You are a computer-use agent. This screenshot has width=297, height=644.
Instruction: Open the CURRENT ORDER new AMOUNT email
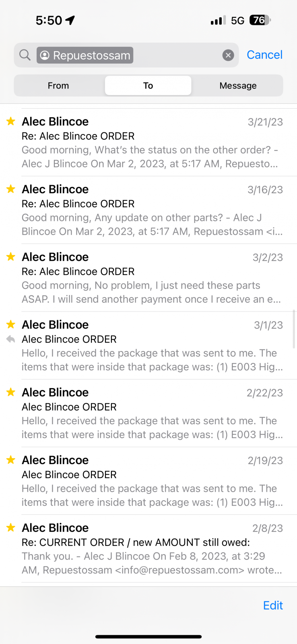pyautogui.click(x=152, y=549)
